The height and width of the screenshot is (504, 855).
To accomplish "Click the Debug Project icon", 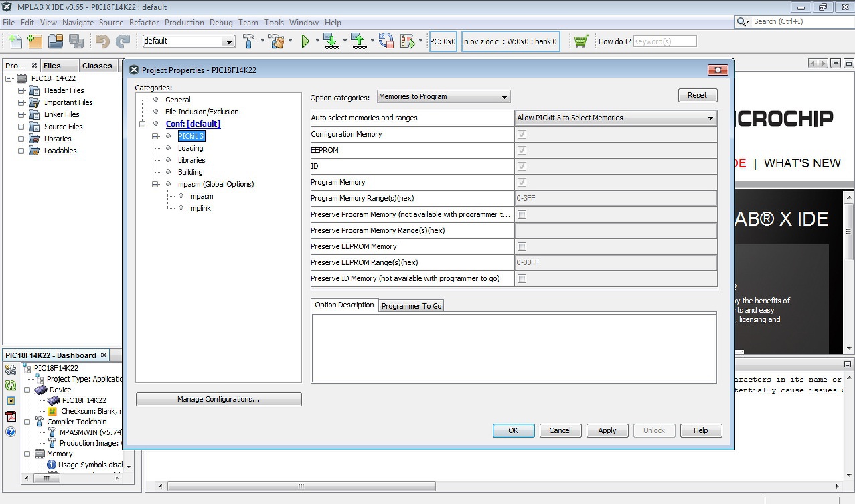I will [407, 41].
